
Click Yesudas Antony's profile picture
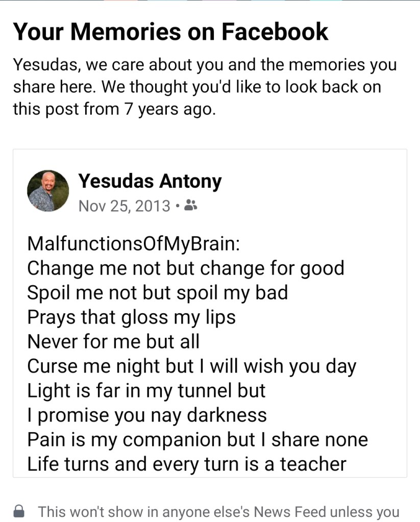[48, 191]
